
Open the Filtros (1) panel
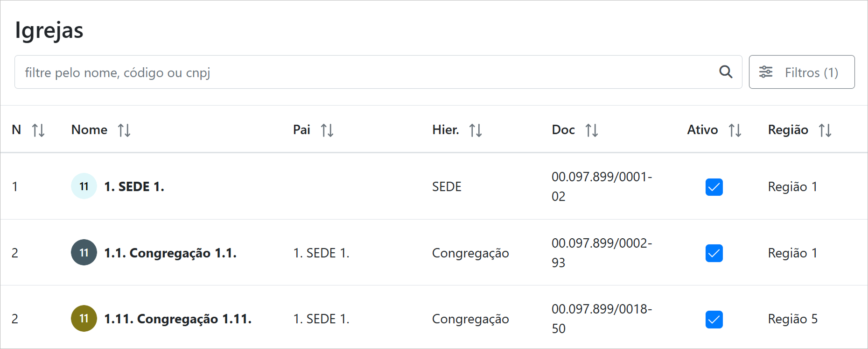[x=802, y=72]
